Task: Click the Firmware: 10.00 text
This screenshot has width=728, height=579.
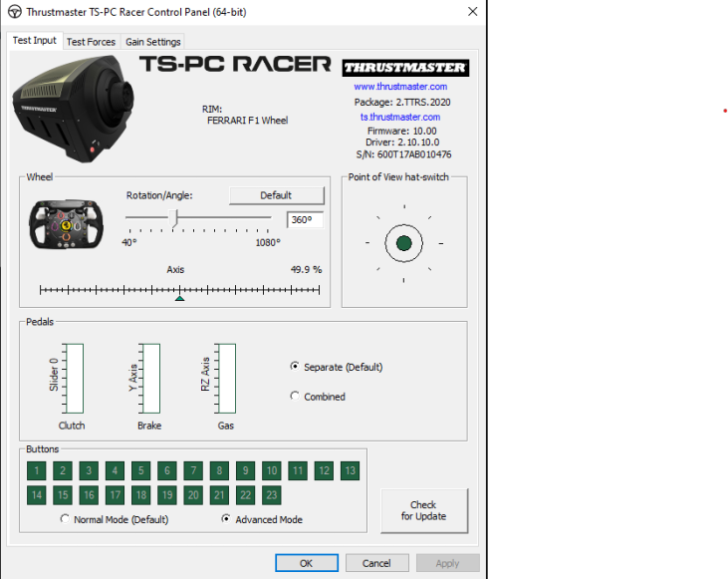Action: click(401, 131)
